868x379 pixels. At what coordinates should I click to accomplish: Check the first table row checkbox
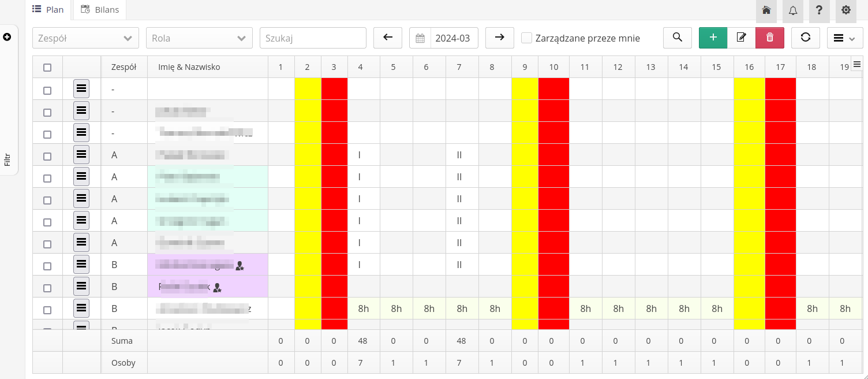click(47, 91)
